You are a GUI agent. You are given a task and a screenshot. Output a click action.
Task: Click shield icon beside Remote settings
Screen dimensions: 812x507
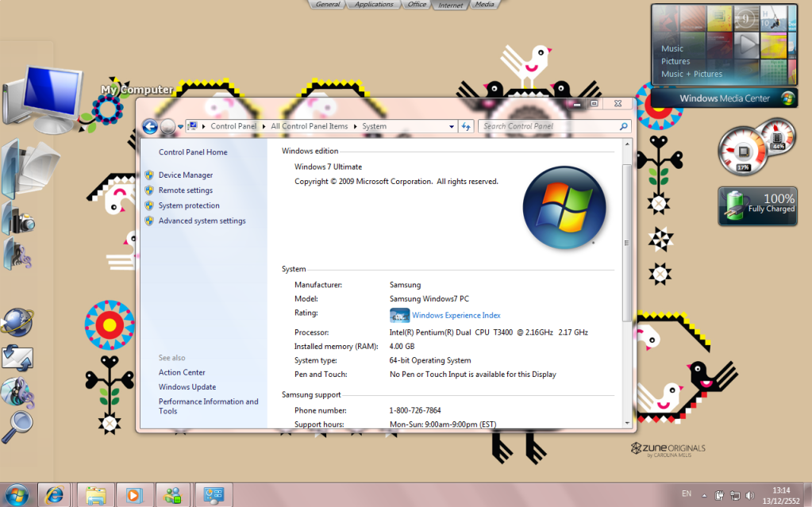point(149,190)
